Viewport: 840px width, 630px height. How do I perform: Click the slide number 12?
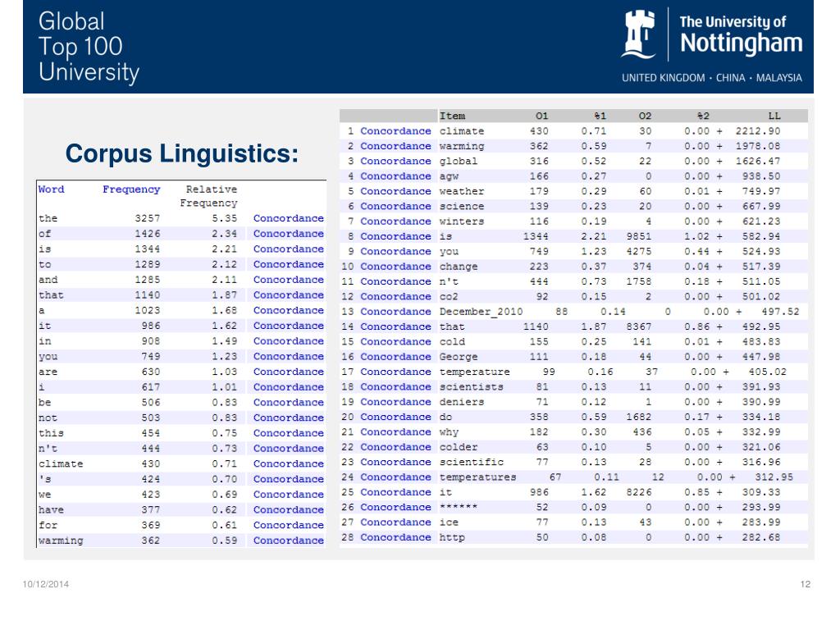point(806,584)
